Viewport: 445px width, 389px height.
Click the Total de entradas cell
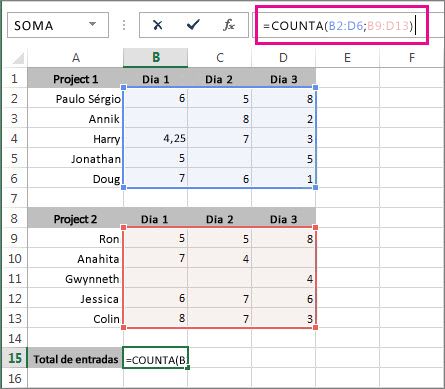pos(75,359)
